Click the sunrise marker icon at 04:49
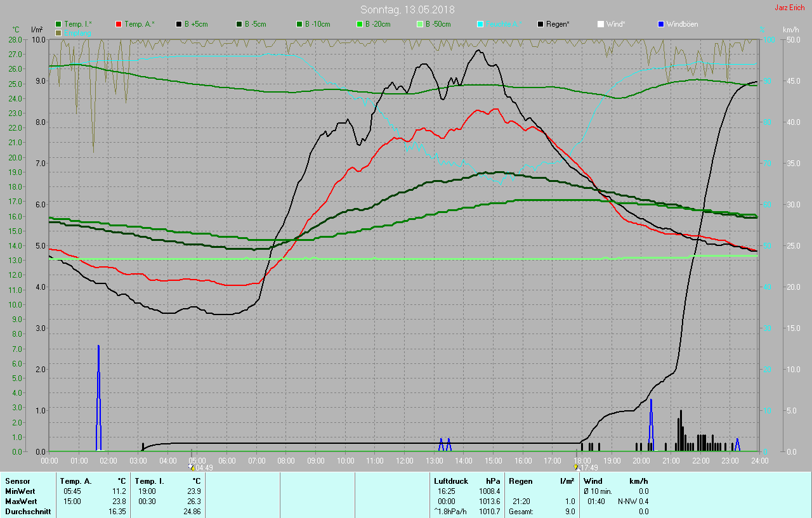 coord(191,467)
